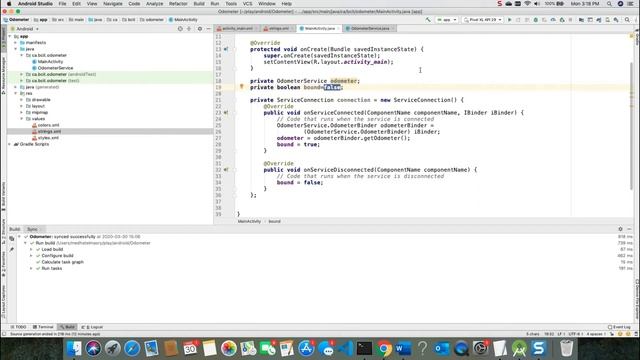
Task: Toggle tool window quick-access square in status bar
Action: 4,334
